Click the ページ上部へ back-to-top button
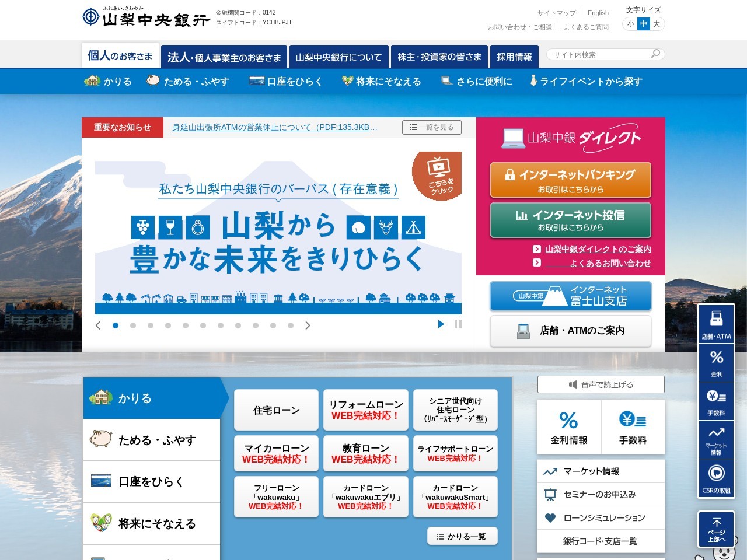This screenshot has height=560, width=747. pyautogui.click(x=716, y=530)
